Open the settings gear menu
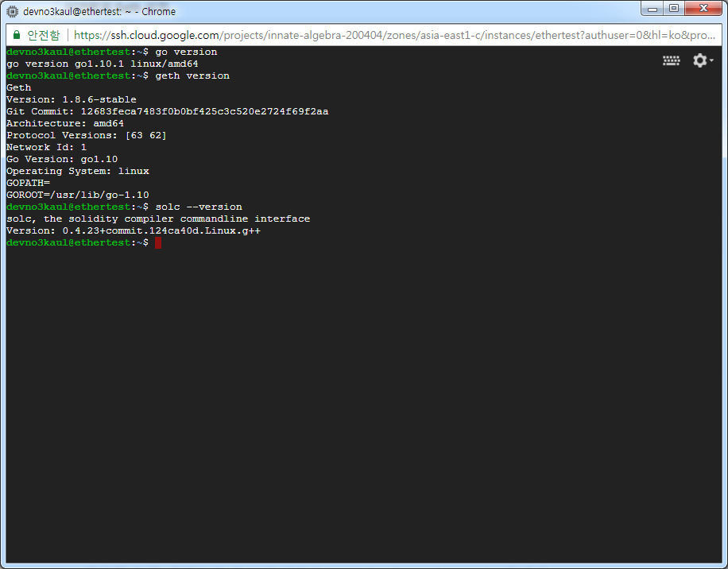Image resolution: width=728 pixels, height=569 pixels. 703,60
